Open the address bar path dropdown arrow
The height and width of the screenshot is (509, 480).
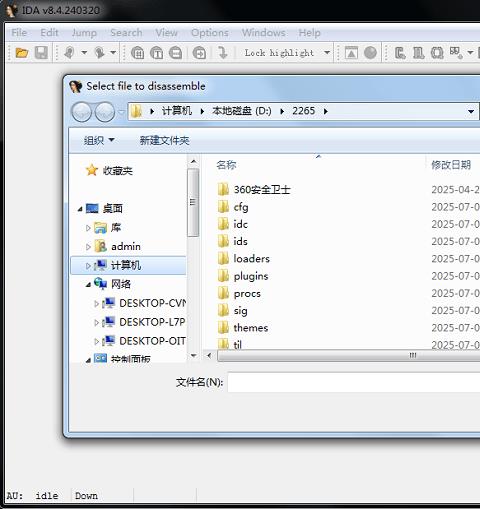471,111
